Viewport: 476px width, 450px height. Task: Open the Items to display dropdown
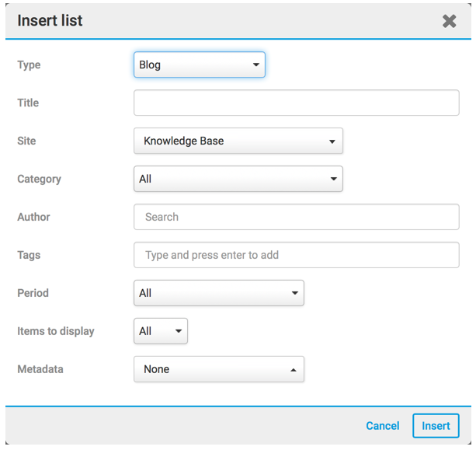click(161, 331)
